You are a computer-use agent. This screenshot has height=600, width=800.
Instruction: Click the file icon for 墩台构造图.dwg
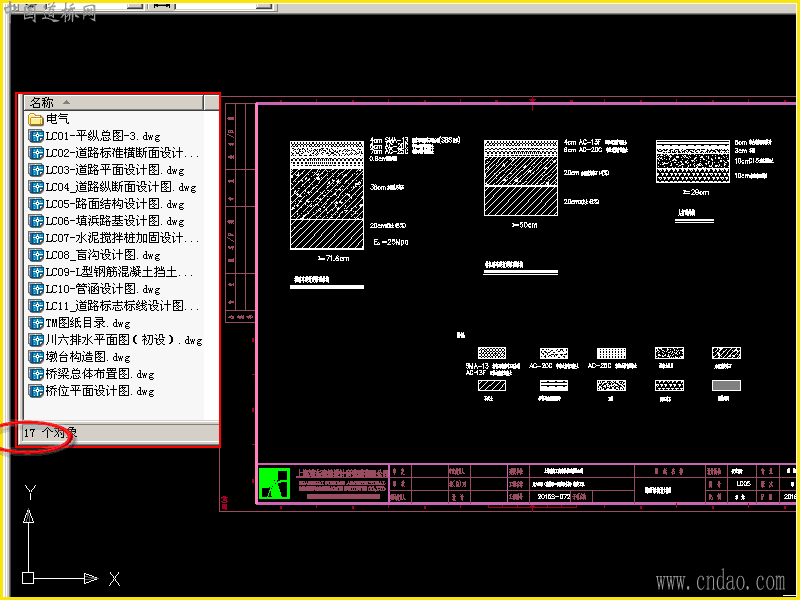pos(36,357)
